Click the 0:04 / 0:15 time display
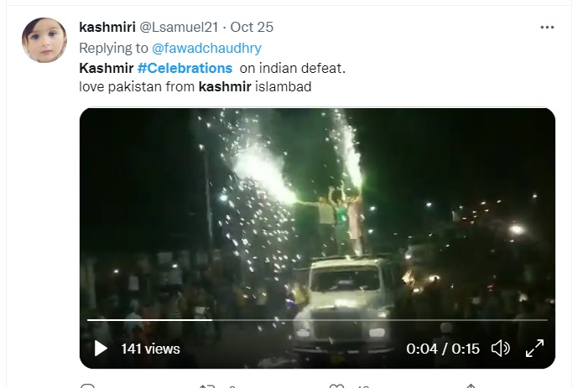The image size is (588, 388). click(442, 349)
